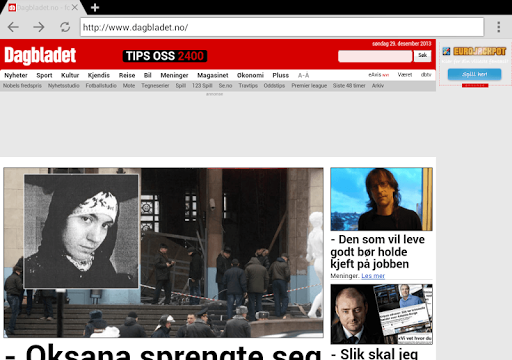The width and height of the screenshot is (512, 360).
Task: Open the Nyheter menu section
Action: click(16, 75)
